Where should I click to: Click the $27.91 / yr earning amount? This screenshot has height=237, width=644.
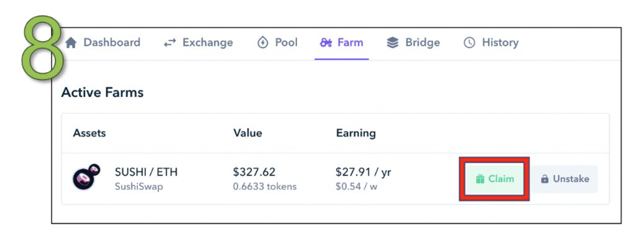[x=364, y=172]
